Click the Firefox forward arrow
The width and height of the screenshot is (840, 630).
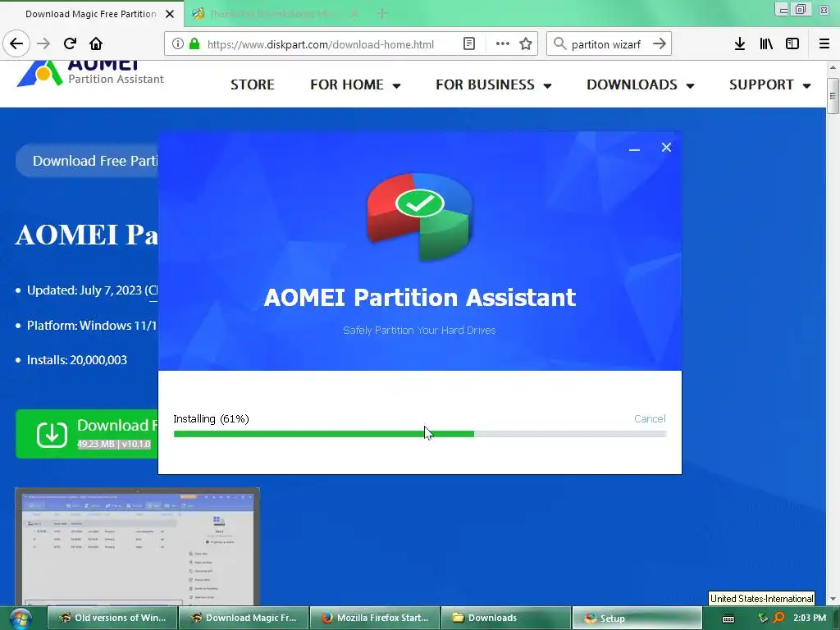coord(43,43)
